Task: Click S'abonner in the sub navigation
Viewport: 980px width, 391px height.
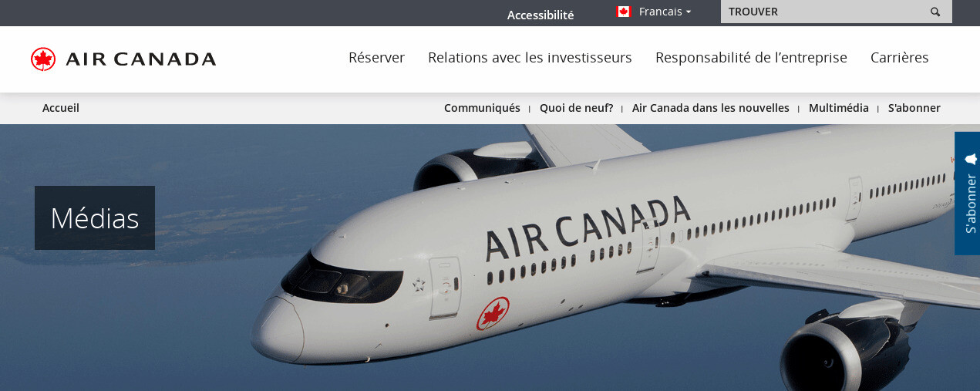Action: (914, 108)
